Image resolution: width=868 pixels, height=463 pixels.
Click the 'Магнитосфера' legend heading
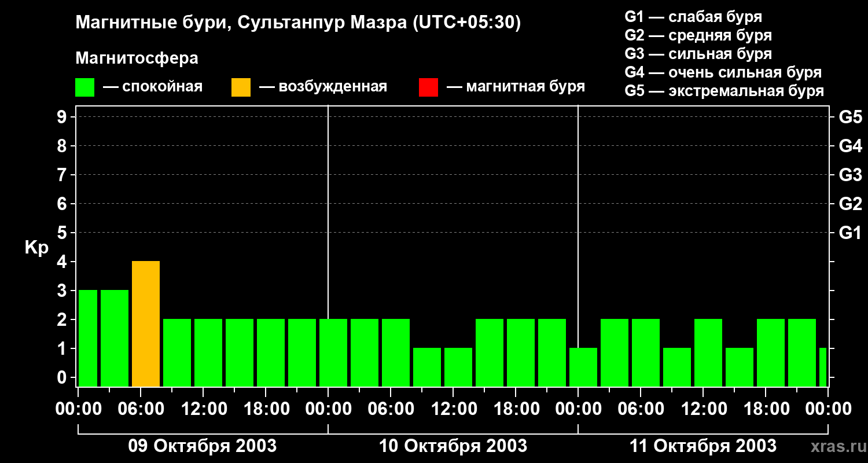[x=137, y=58]
